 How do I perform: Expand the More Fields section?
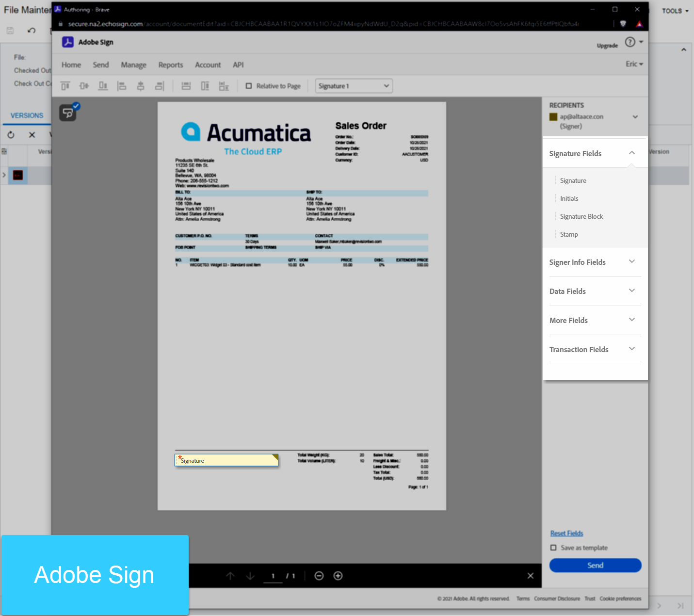(x=632, y=320)
